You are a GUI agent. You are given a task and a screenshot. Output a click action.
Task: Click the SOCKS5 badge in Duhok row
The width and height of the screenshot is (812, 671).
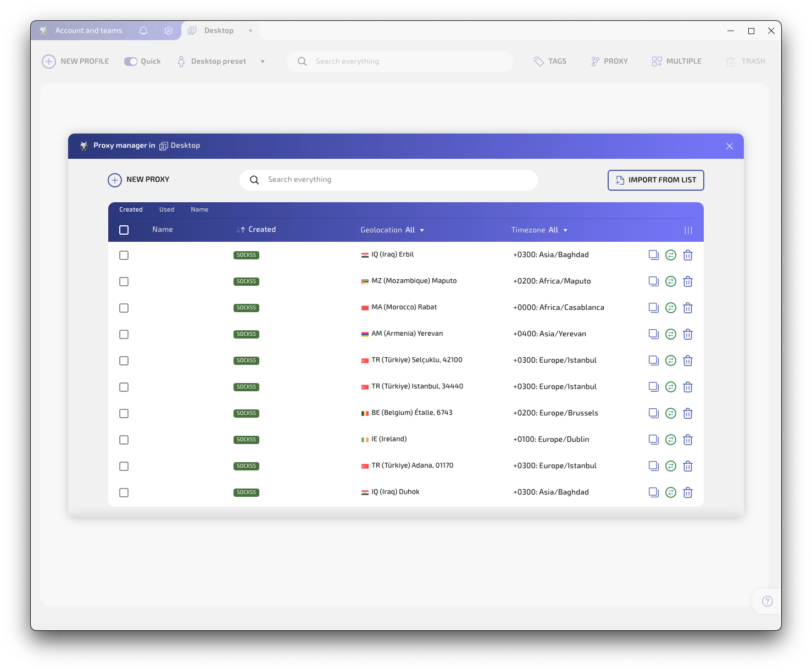pos(246,492)
